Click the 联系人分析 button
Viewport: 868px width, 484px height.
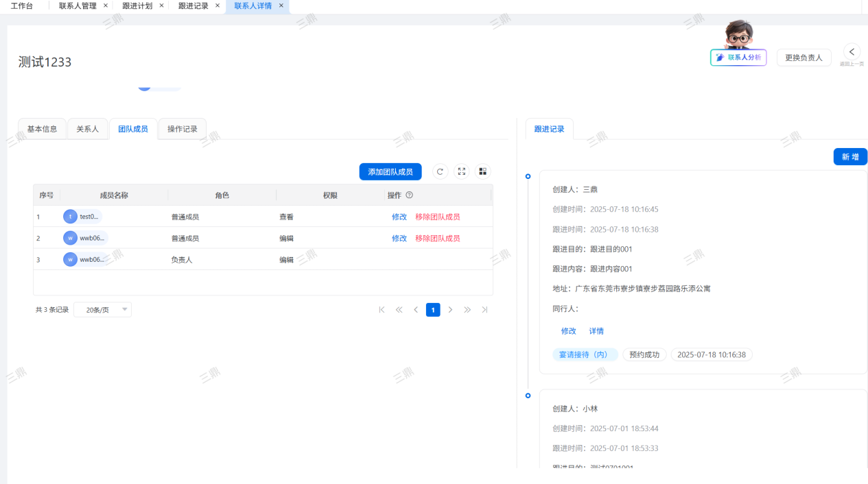pos(738,58)
